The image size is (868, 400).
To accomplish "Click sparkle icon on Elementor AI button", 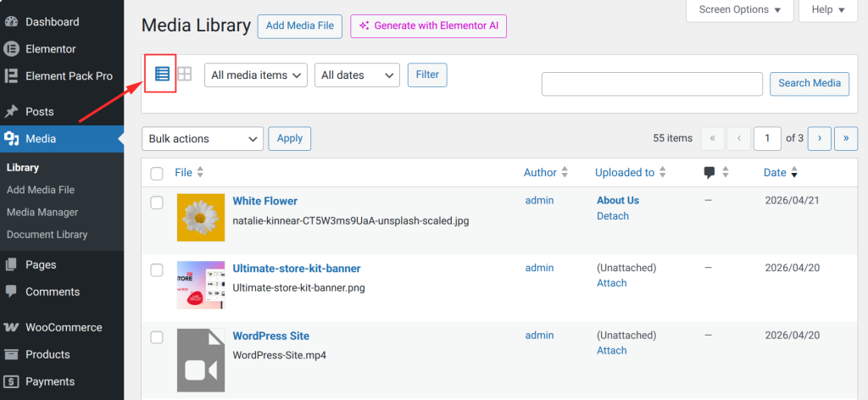I will tap(364, 25).
